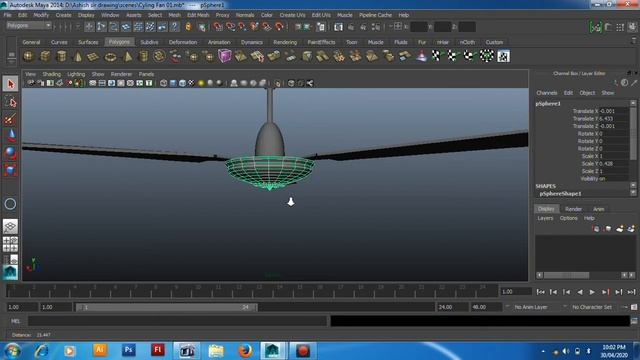Open Flash from the taskbar
Screen dimensions: 640x360
click(x=158, y=350)
